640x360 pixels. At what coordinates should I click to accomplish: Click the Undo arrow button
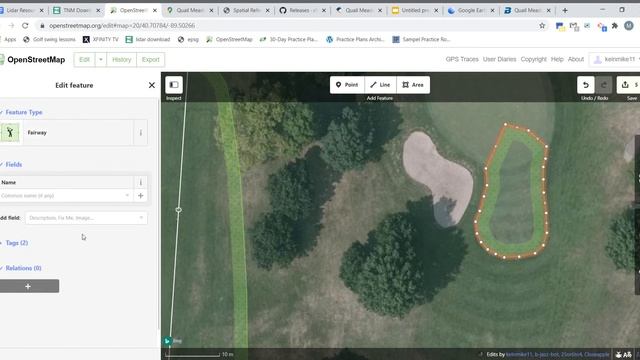coord(586,85)
